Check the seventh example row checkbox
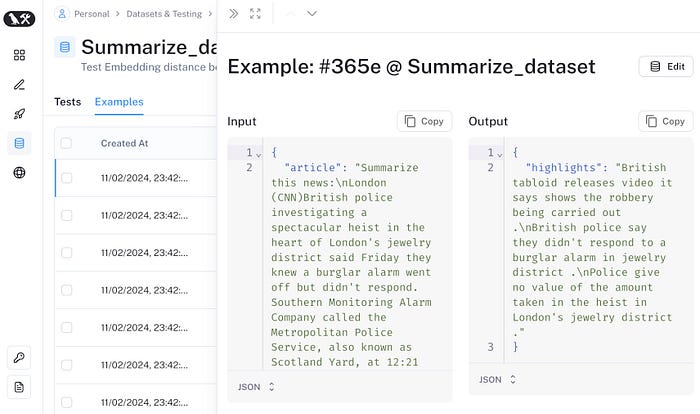This screenshot has width=700, height=414. click(x=67, y=402)
